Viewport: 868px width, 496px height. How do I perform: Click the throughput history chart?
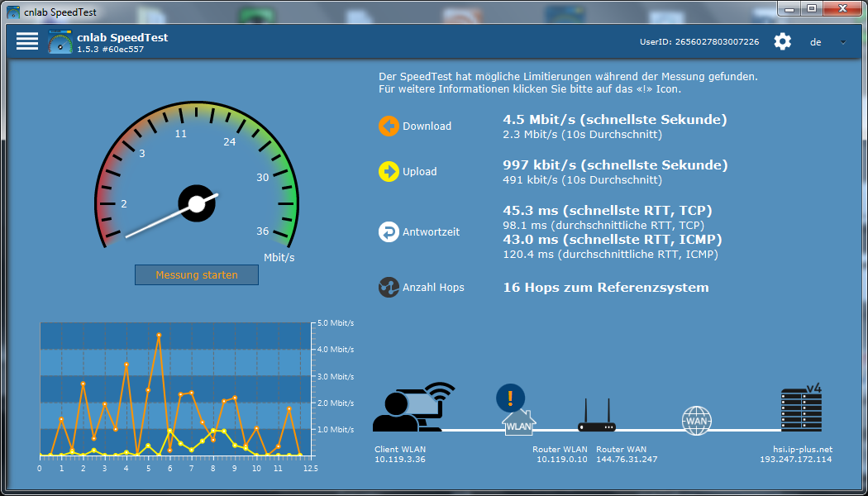(x=175, y=389)
